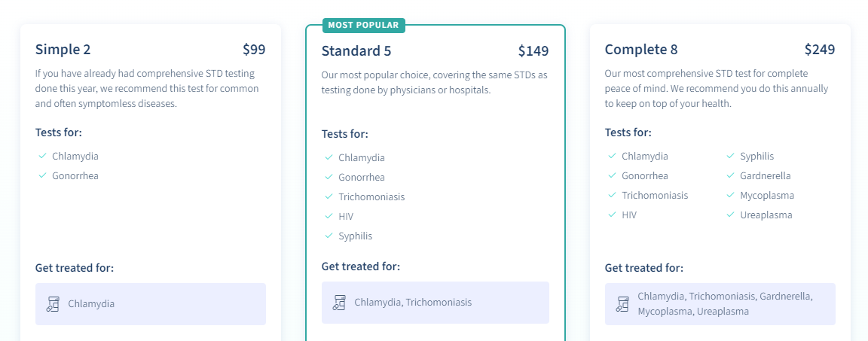Select the Standard 5 plan title
868x341 pixels.
tap(356, 51)
